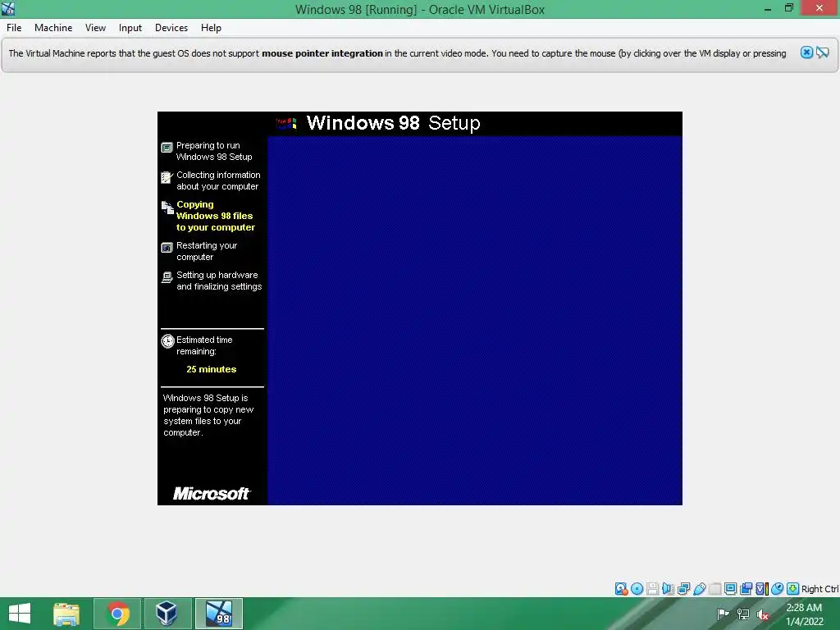840x630 pixels.
Task: Click the VirtualBox app icon in title bar
Action: [8, 8]
